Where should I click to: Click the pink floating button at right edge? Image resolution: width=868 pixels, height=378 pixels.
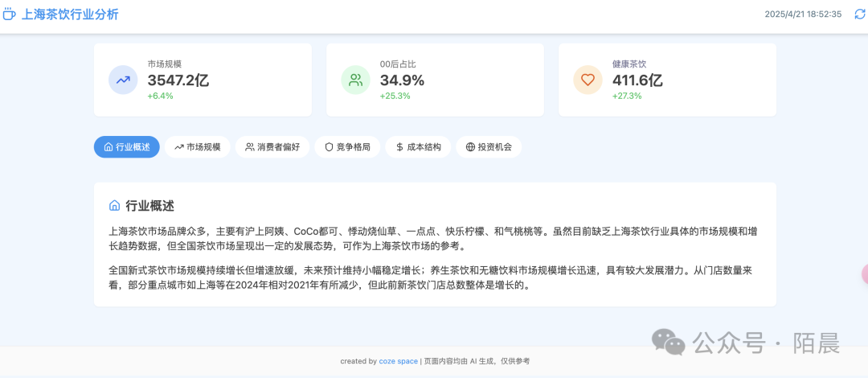(864, 274)
